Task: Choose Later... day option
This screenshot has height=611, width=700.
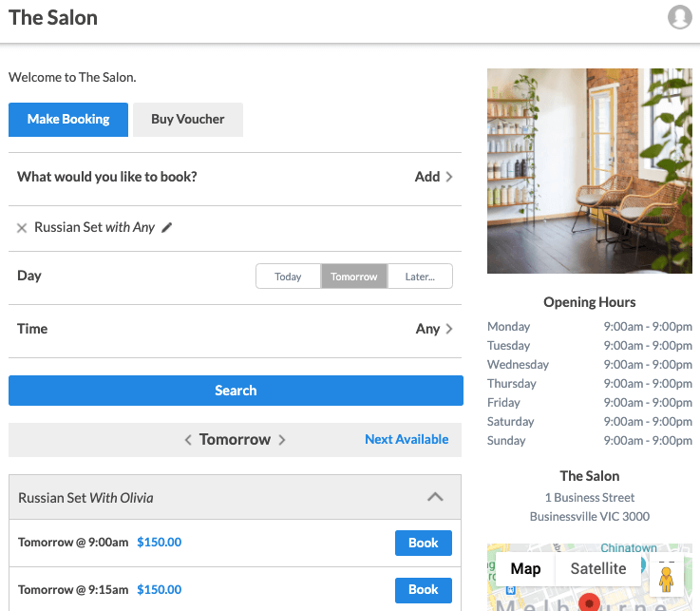Action: pos(420,277)
